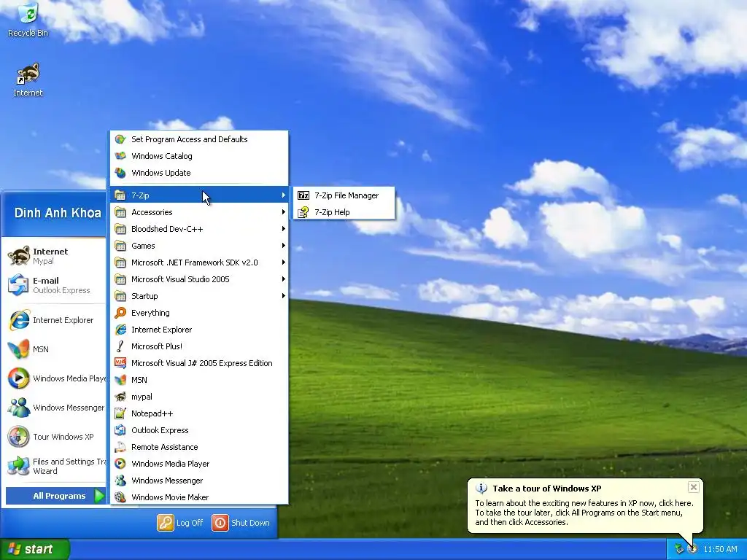Click the Windows XP tour tray icon
This screenshot has height=560, width=747.
(692, 549)
